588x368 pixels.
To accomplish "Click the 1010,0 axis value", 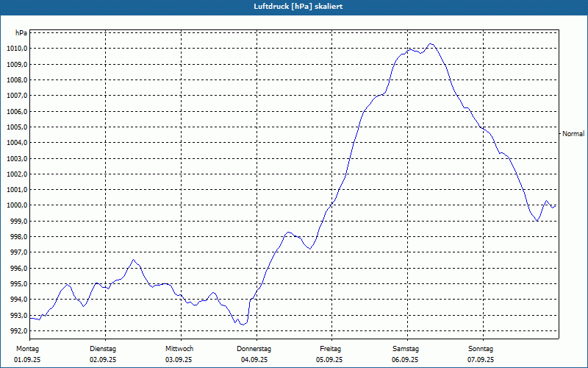I will 17,49.
